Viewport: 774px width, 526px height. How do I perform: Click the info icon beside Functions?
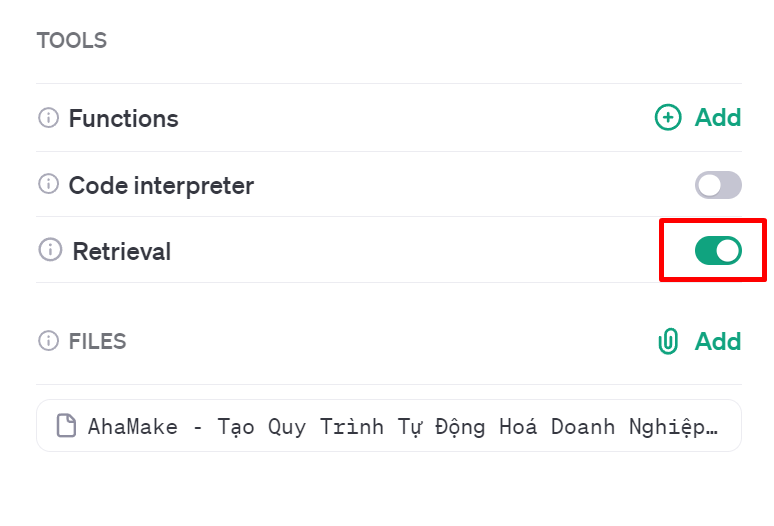point(48,118)
